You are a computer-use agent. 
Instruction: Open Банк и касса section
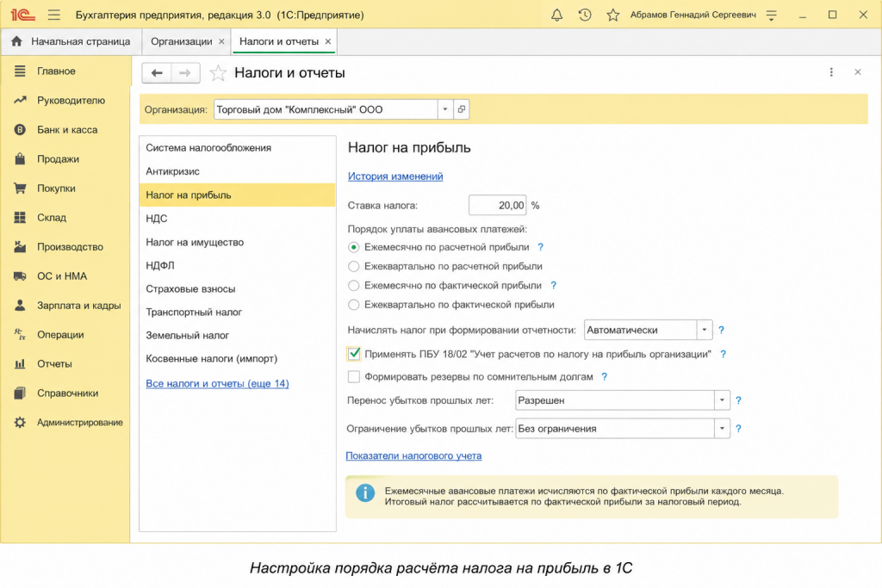tap(65, 129)
